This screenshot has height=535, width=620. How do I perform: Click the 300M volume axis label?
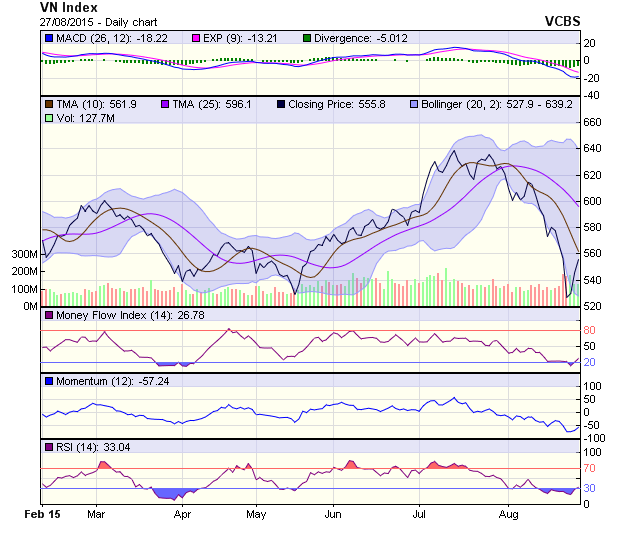25,254
